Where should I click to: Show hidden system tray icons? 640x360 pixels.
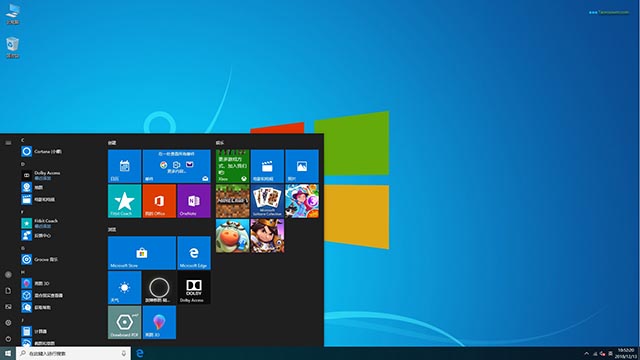click(587, 353)
